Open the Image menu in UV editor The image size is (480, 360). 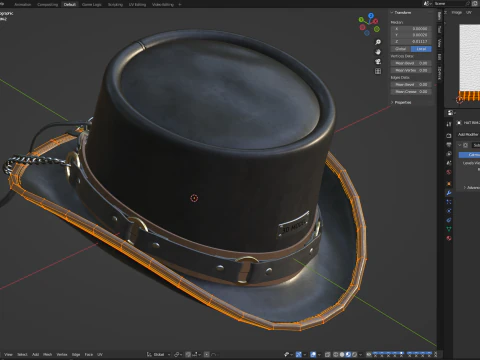click(457, 12)
